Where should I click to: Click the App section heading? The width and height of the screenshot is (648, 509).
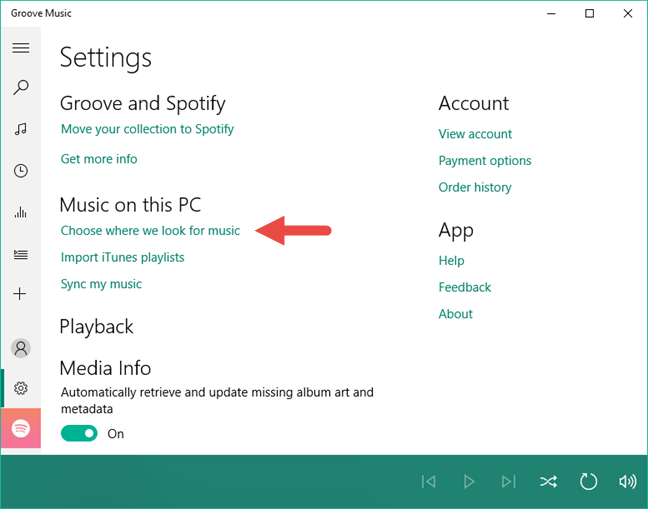456,231
